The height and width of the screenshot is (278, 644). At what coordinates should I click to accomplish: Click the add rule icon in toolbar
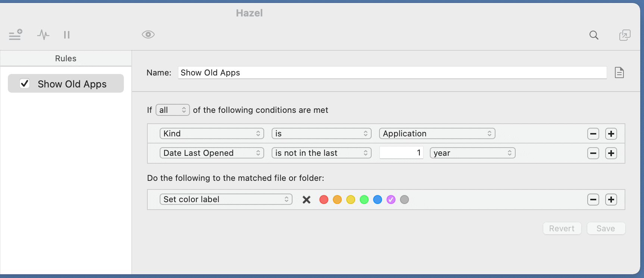[16, 35]
